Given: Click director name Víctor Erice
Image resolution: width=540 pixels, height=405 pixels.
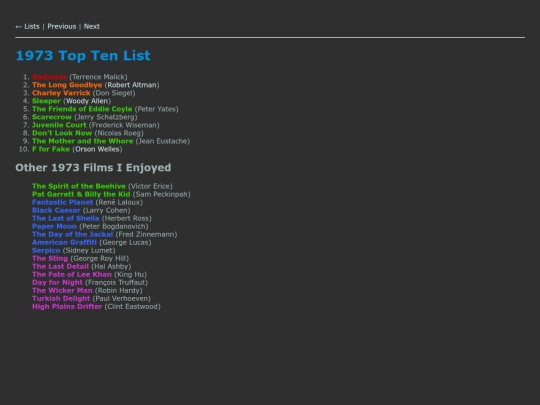Looking at the screenshot, I should (150, 186).
